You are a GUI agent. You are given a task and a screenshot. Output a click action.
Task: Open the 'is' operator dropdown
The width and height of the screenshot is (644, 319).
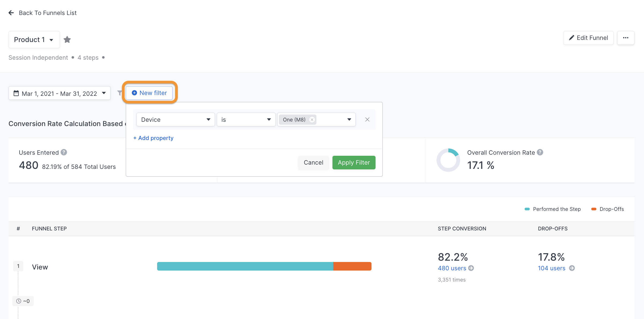246,120
